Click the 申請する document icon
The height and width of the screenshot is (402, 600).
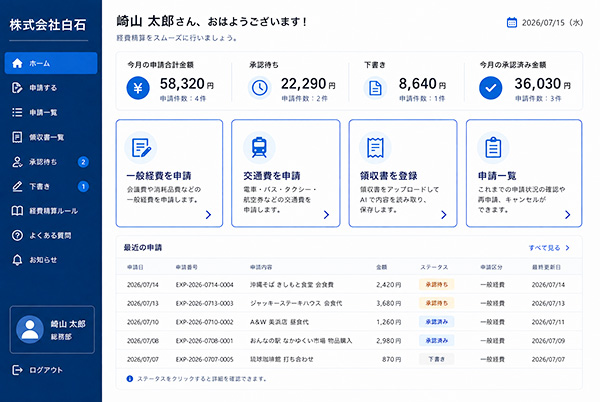pos(17,88)
